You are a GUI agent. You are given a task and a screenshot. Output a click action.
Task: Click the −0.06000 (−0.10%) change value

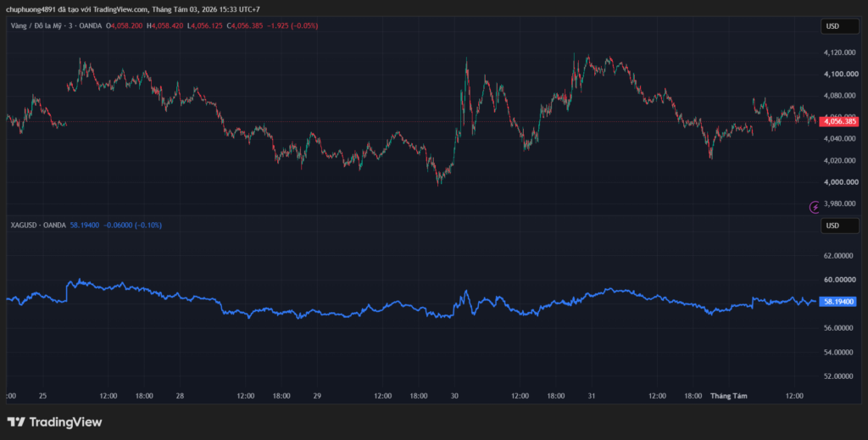(x=133, y=226)
